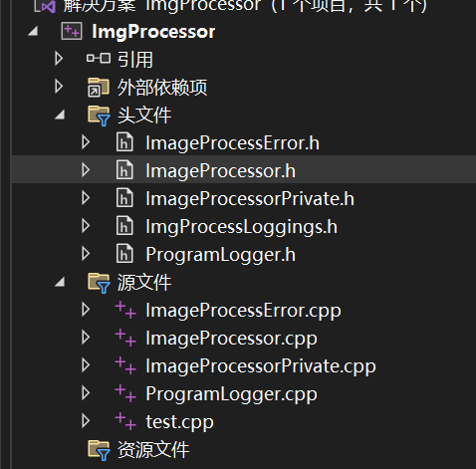Select the 外部依赖项 label
This screenshot has width=476, height=469.
click(x=162, y=88)
